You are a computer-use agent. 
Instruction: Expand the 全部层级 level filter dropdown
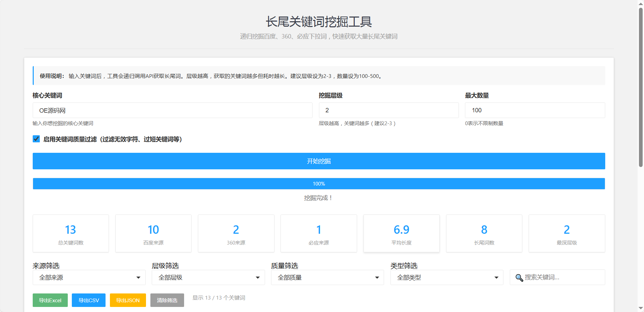[208, 278]
